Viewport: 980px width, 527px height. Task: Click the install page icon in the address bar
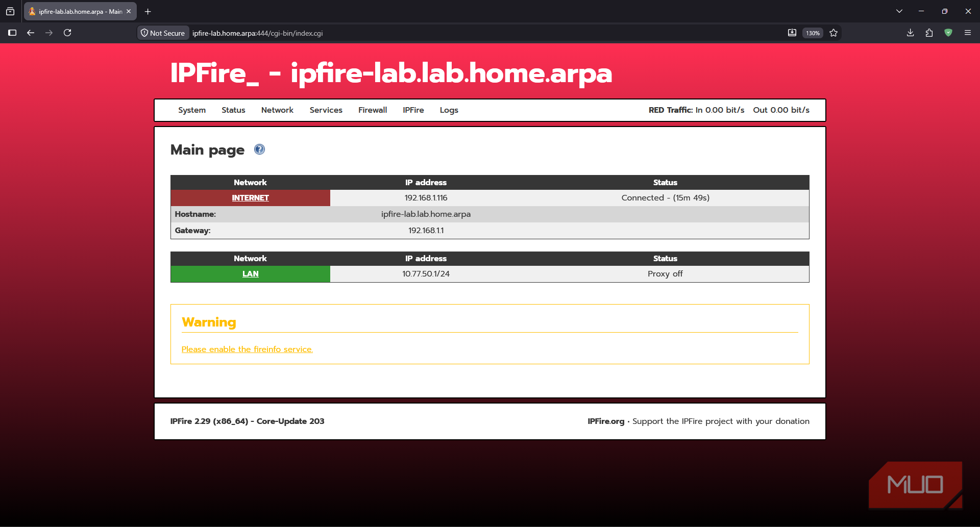click(792, 33)
